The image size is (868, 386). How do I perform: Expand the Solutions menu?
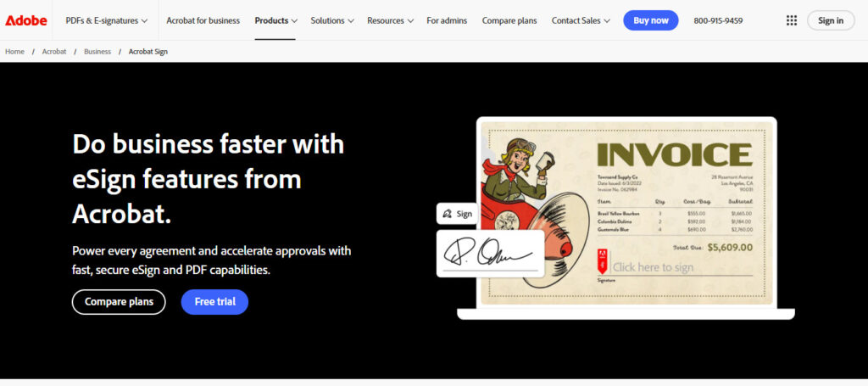331,20
